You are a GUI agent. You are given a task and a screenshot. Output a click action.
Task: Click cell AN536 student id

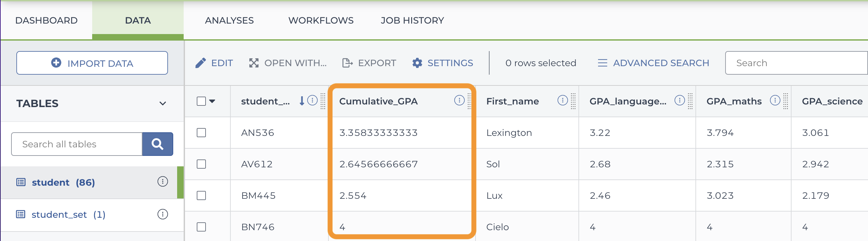click(x=258, y=133)
